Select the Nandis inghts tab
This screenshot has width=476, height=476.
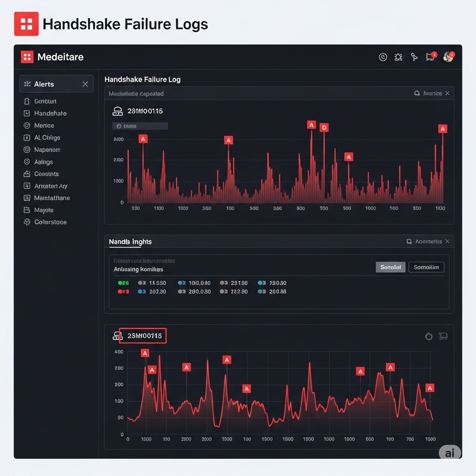pyautogui.click(x=130, y=242)
